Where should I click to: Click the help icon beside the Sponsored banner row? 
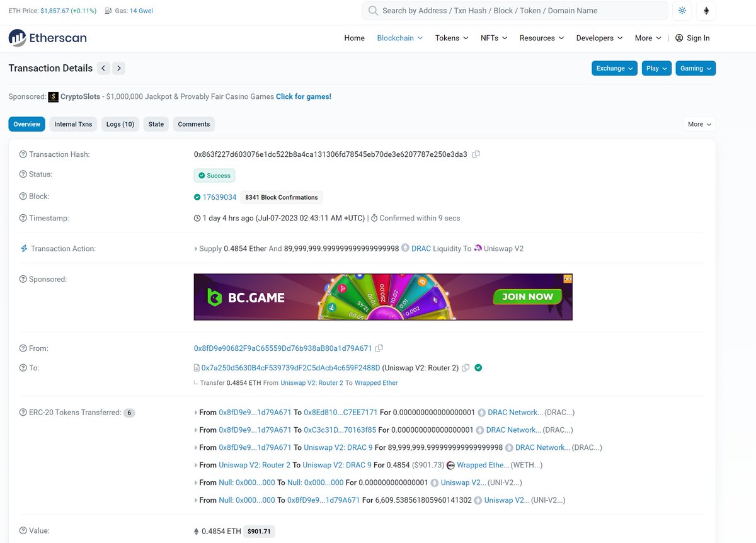coord(23,279)
